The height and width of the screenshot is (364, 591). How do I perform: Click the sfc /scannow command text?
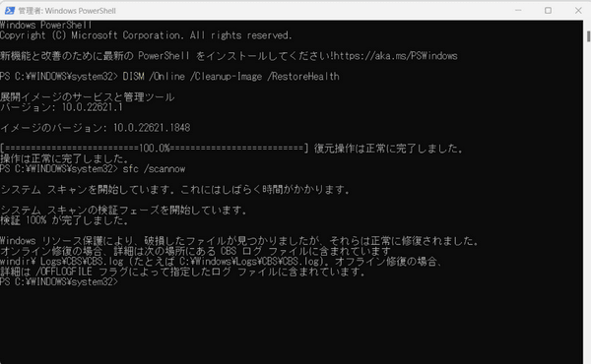click(x=154, y=169)
